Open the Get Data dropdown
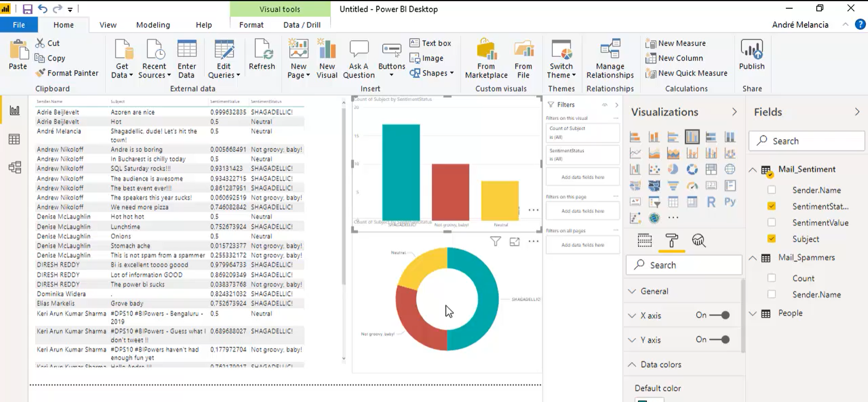Viewport: 868px width, 402px height. (122, 59)
